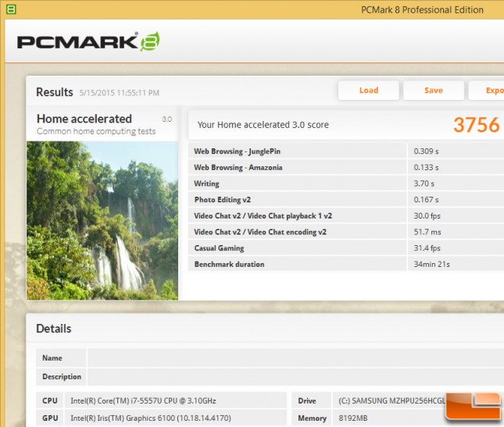
Task: Click into the Name field
Action: pyautogui.click(x=295, y=358)
